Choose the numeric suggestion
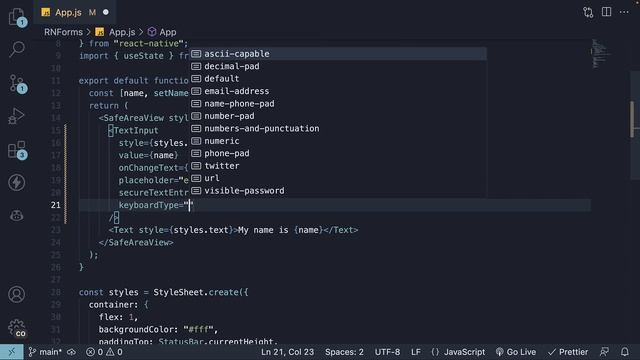The width and height of the screenshot is (640, 360). click(x=338, y=141)
